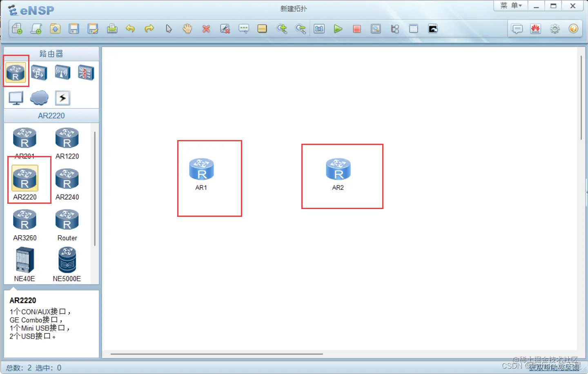Save the current topology
Image resolution: width=588 pixels, height=374 pixels.
tap(74, 29)
